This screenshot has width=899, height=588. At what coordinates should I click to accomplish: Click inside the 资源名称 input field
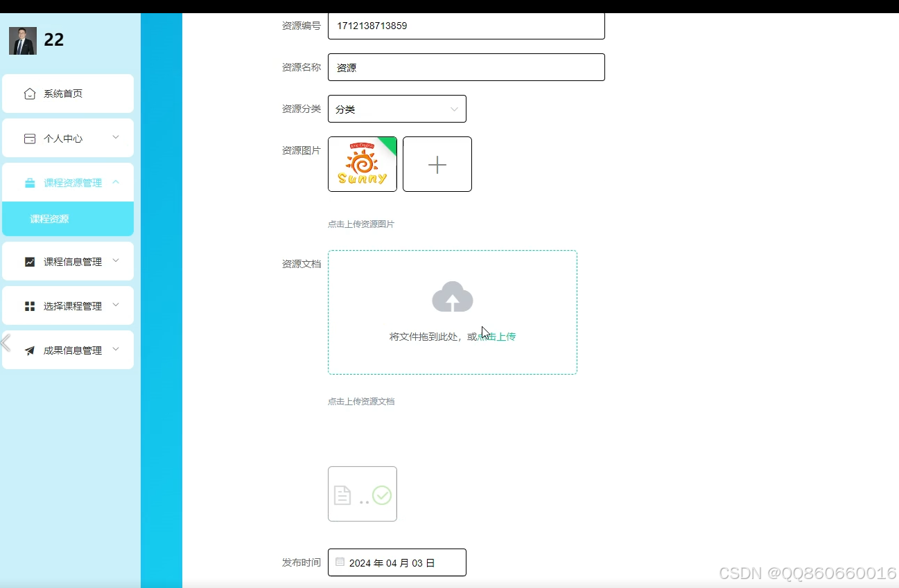(466, 67)
